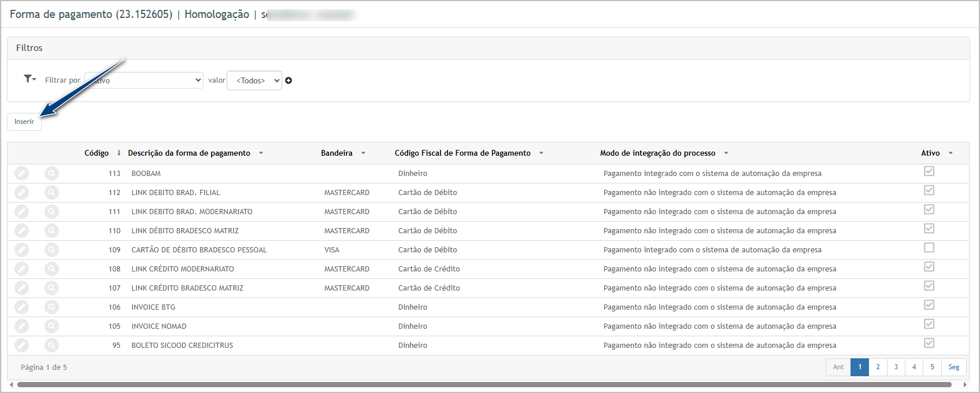The width and height of the screenshot is (980, 393).
Task: Toggle Ativo checkbox for INVOICE BTG
Action: [x=929, y=305]
